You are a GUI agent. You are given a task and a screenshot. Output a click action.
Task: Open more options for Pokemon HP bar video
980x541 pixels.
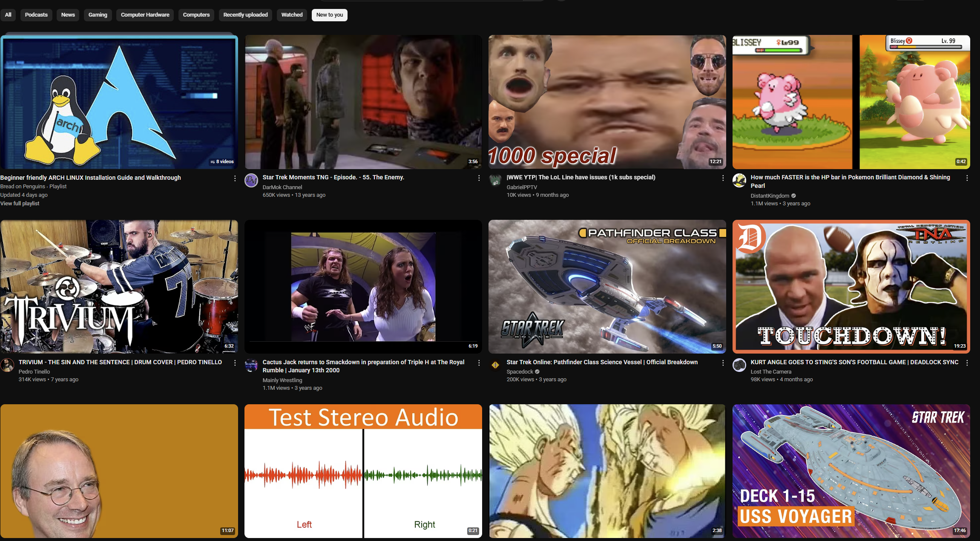[967, 178]
